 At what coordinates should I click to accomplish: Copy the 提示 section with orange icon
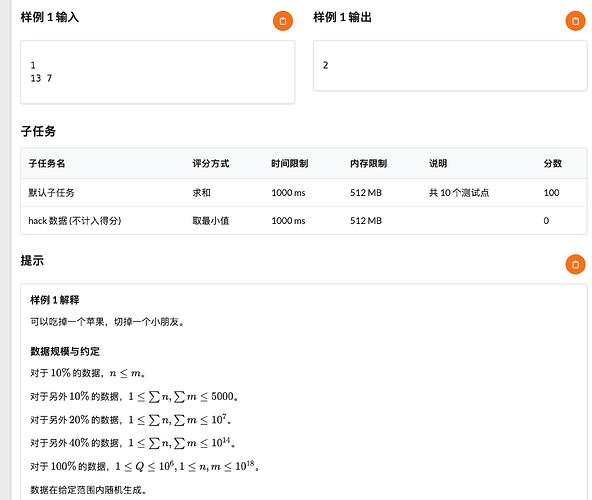[575, 264]
